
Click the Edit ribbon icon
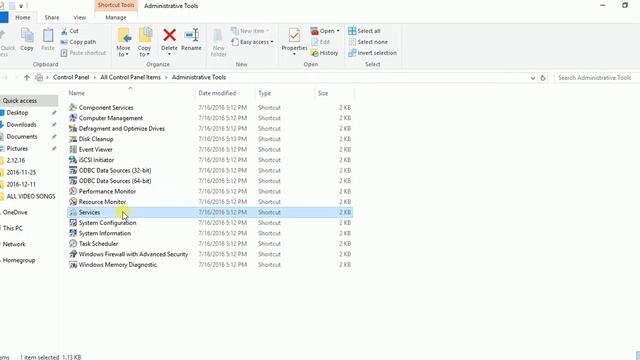pos(314,42)
